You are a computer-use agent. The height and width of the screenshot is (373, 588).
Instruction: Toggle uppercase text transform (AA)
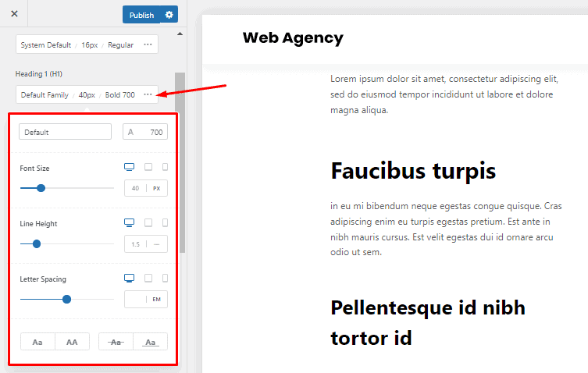pos(72,342)
